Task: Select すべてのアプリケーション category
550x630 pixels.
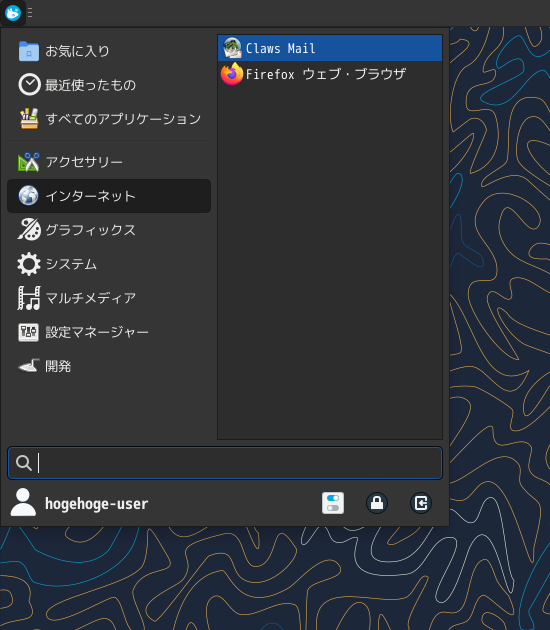Action: [x=109, y=119]
